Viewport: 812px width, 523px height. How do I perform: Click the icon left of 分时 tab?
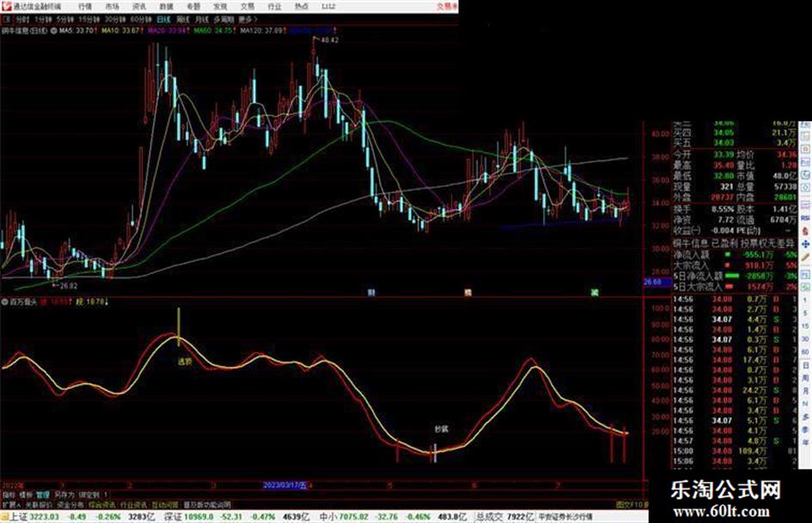pyautogui.click(x=6, y=19)
